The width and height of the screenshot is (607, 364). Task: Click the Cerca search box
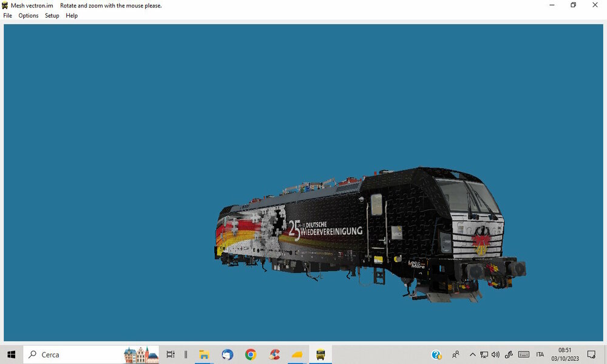pyautogui.click(x=92, y=354)
